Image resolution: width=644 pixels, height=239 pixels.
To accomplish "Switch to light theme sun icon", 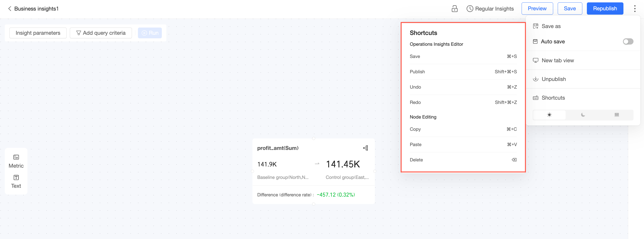I will coord(549,115).
